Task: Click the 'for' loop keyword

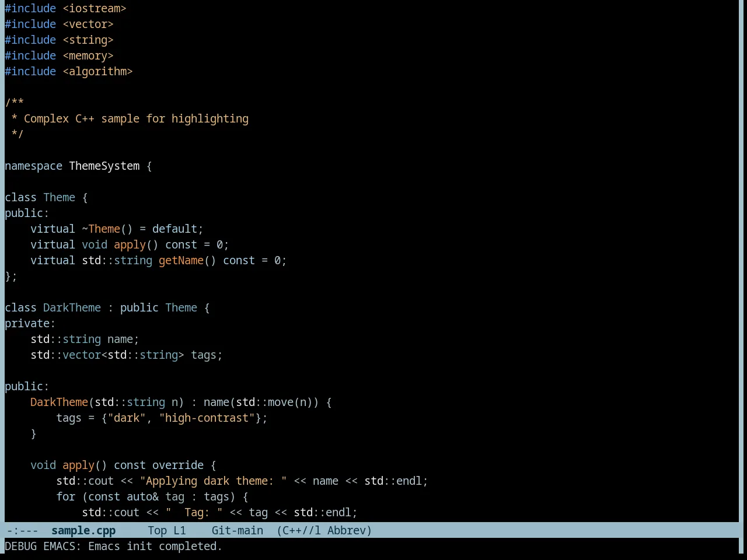Action: 65,496
